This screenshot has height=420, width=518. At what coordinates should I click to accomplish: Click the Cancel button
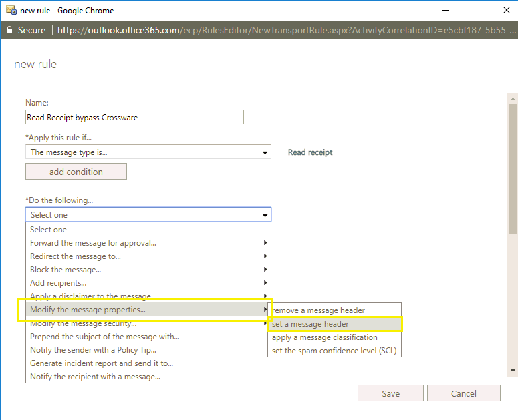click(463, 393)
